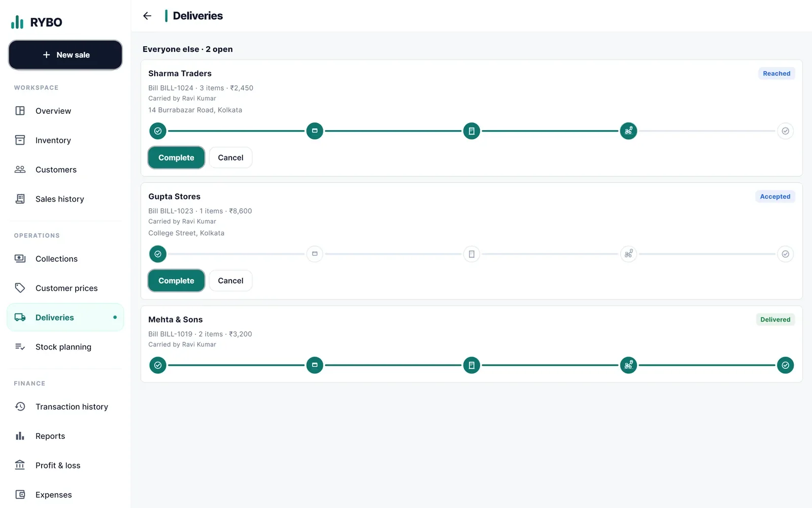The height and width of the screenshot is (508, 812).
Task: Click Mehta & Sons' third clipboard step marker
Action: pos(471,365)
